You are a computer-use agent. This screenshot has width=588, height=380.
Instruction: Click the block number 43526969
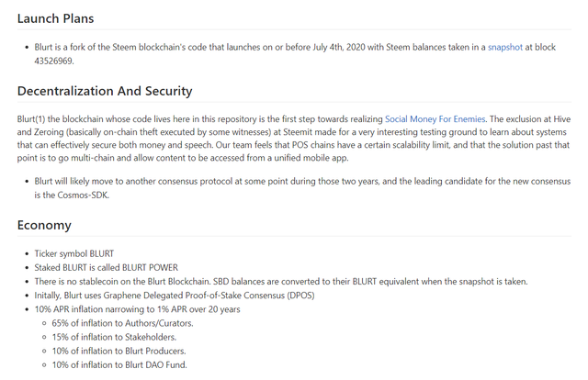tap(54, 61)
